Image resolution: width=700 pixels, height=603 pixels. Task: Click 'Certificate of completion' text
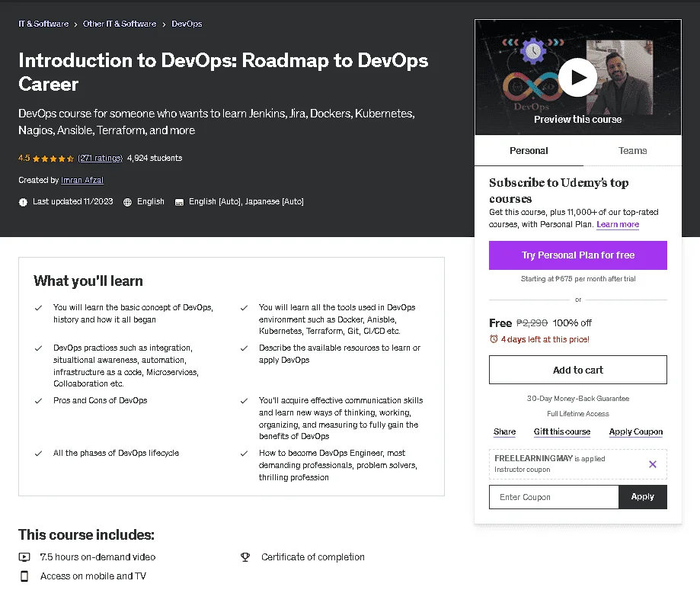click(x=313, y=557)
